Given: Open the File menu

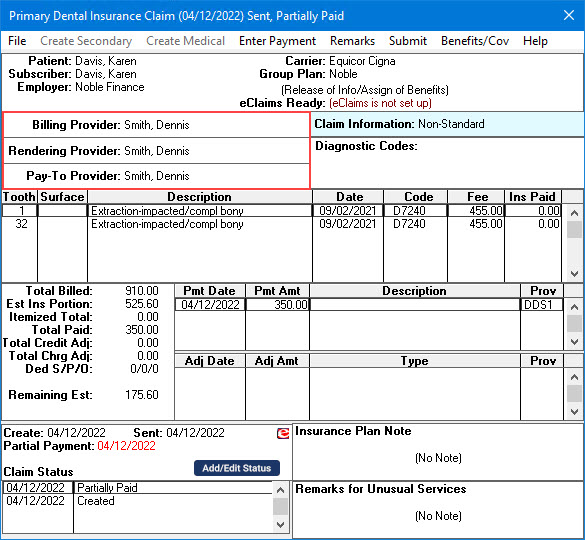Looking at the screenshot, I should pyautogui.click(x=17, y=41).
